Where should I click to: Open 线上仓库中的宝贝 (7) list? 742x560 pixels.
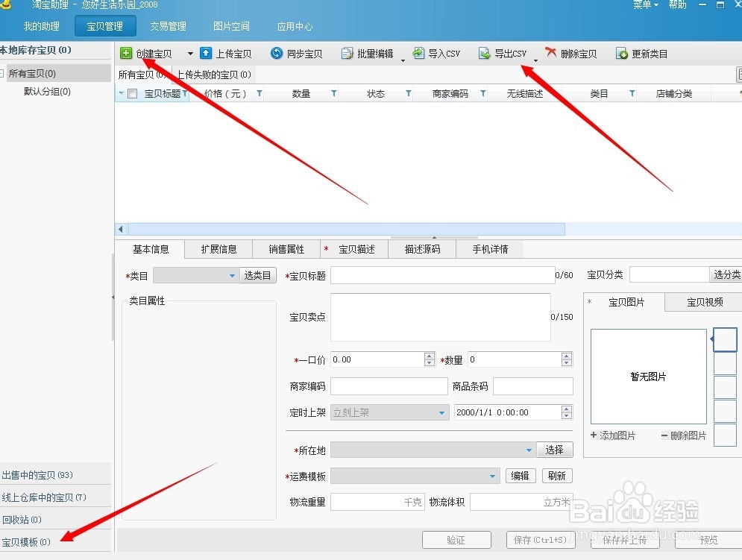55,497
